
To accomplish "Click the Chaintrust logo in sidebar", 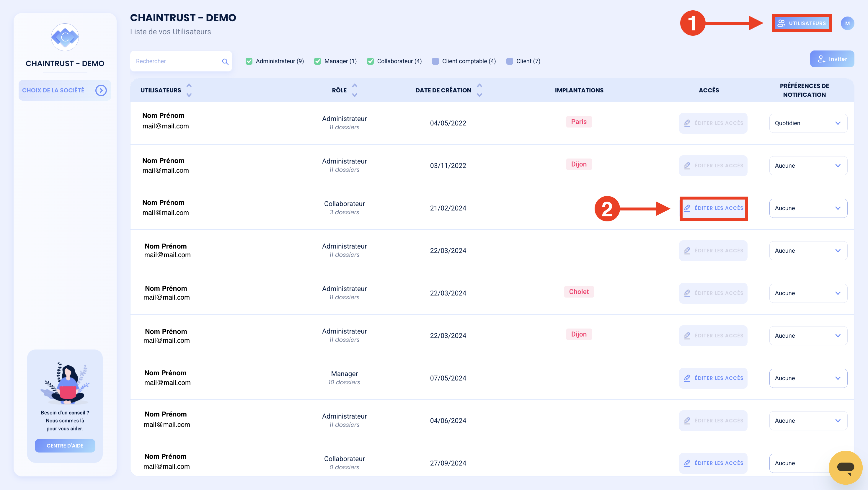I will click(65, 37).
